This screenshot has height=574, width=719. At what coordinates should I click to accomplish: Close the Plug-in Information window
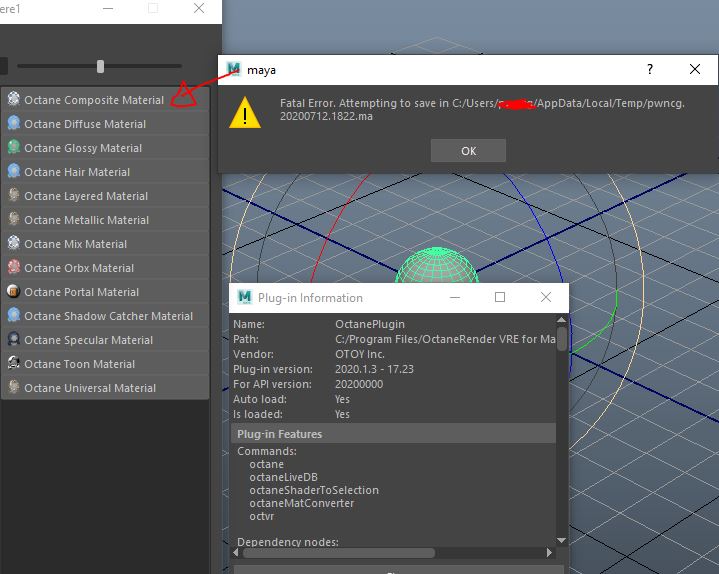click(x=546, y=297)
